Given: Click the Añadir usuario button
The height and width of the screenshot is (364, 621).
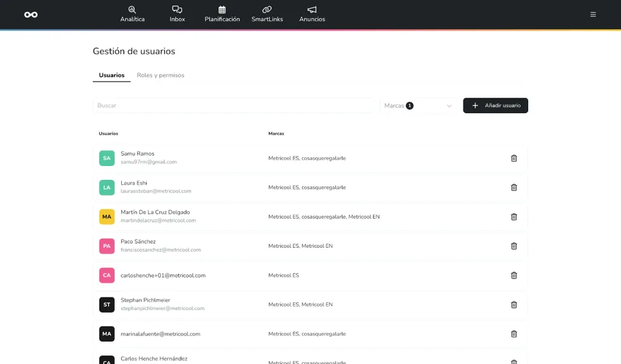Looking at the screenshot, I should point(495,105).
